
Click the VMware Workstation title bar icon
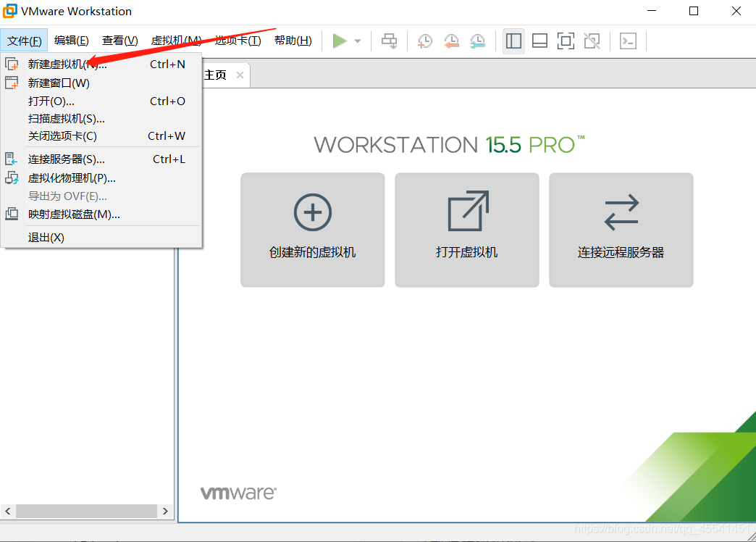point(9,11)
